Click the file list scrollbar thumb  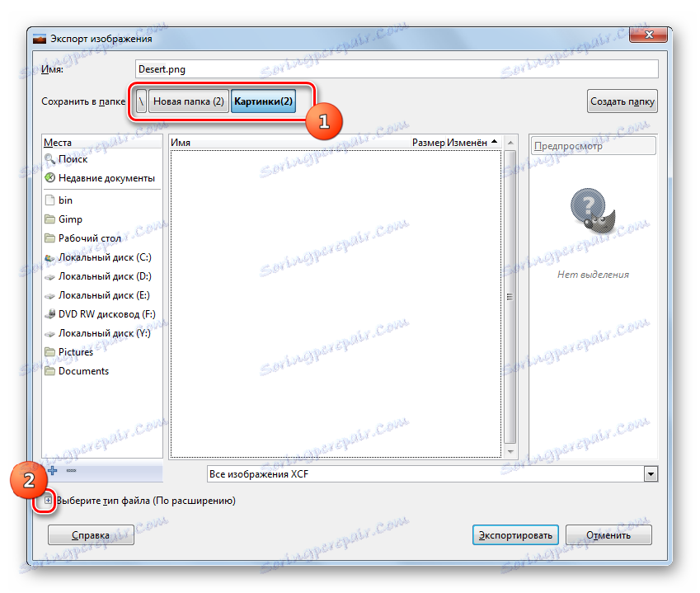[x=510, y=297]
